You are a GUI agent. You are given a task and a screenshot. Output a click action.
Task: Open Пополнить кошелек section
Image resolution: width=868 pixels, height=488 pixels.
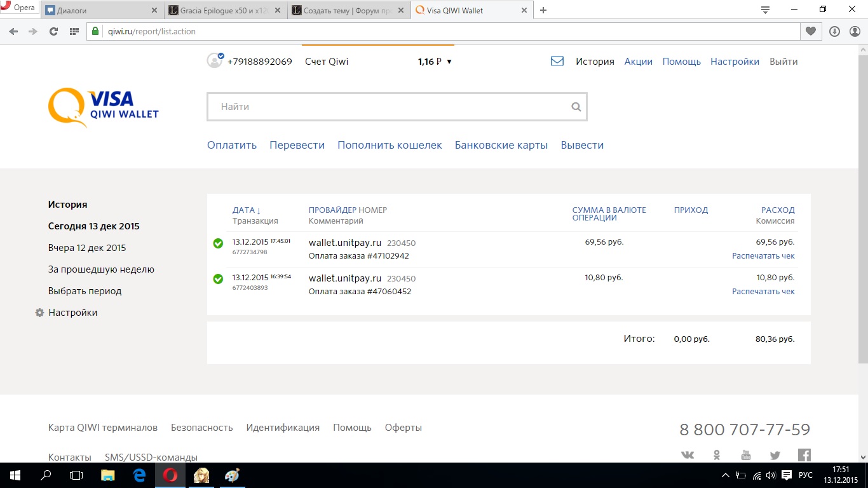coord(390,145)
